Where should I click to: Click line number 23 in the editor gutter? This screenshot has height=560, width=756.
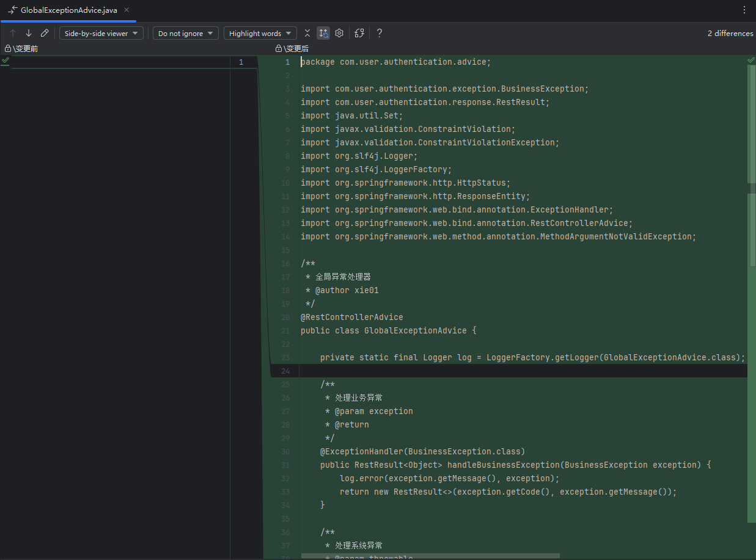click(285, 357)
